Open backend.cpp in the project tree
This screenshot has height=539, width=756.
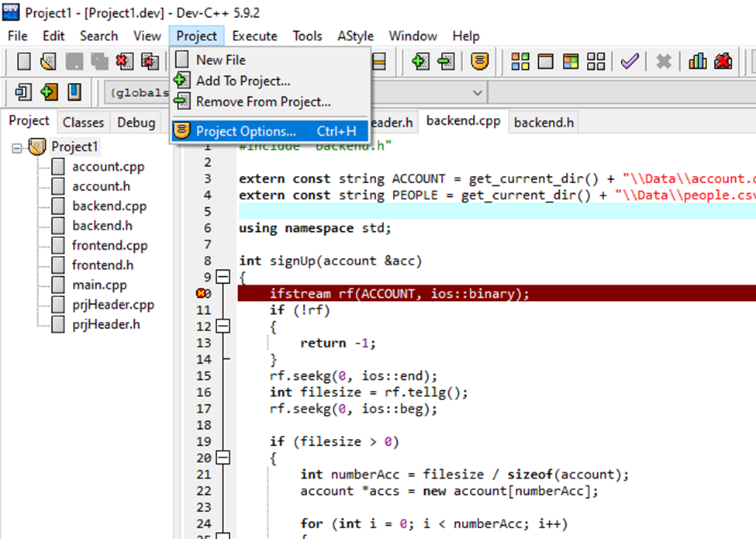(x=109, y=206)
